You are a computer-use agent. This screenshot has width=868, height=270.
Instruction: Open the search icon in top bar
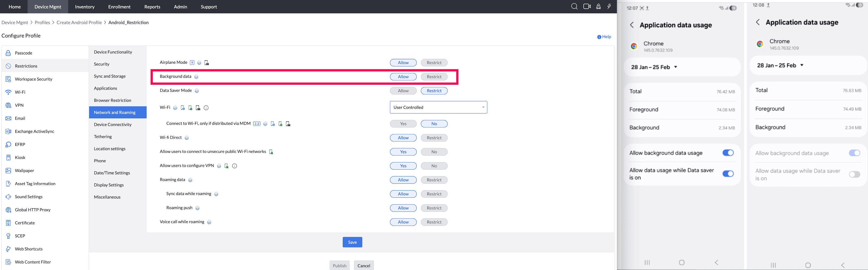[x=574, y=6]
